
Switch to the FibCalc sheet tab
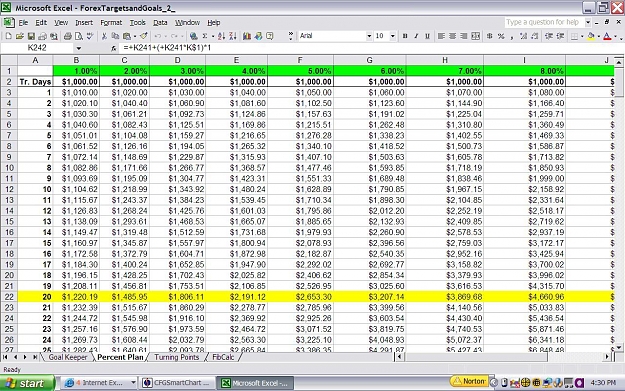(223, 357)
